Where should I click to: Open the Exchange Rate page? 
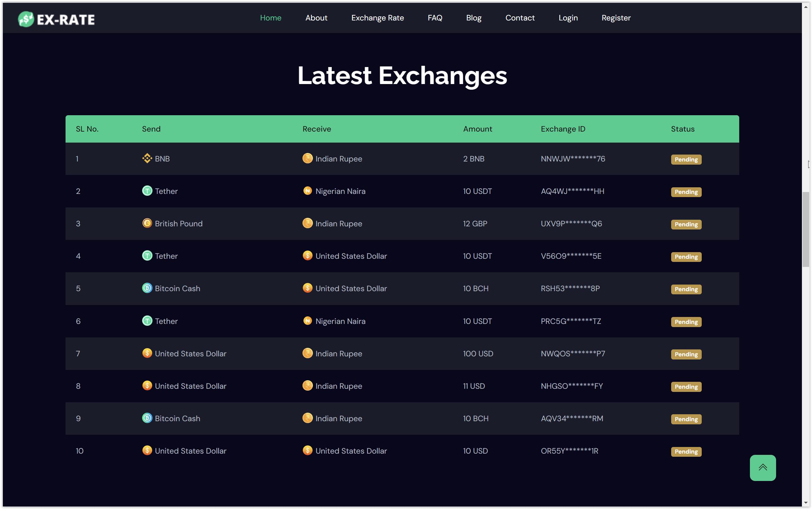click(377, 18)
